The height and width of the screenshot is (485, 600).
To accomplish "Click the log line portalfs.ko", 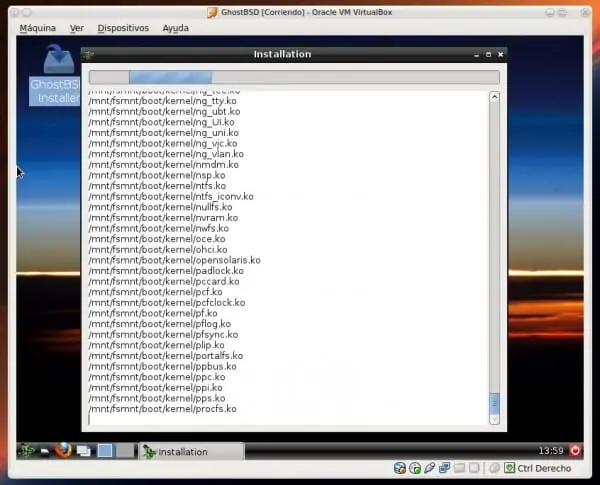I will pos(166,356).
